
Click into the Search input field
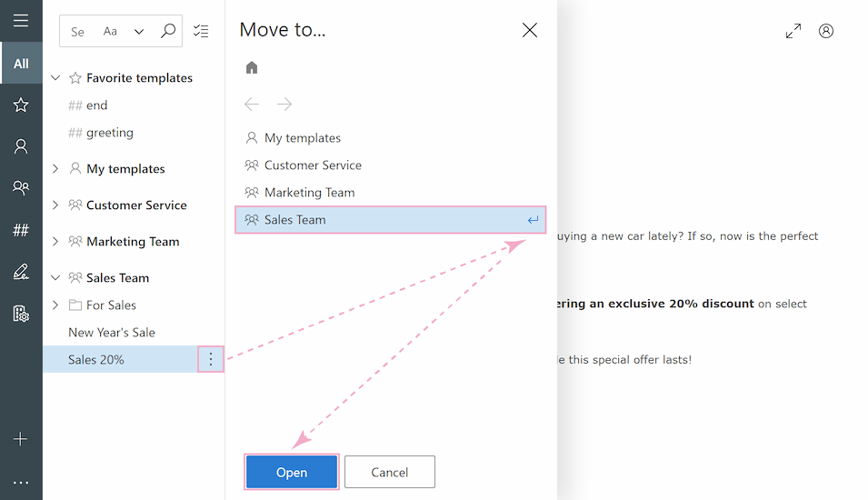(79, 32)
